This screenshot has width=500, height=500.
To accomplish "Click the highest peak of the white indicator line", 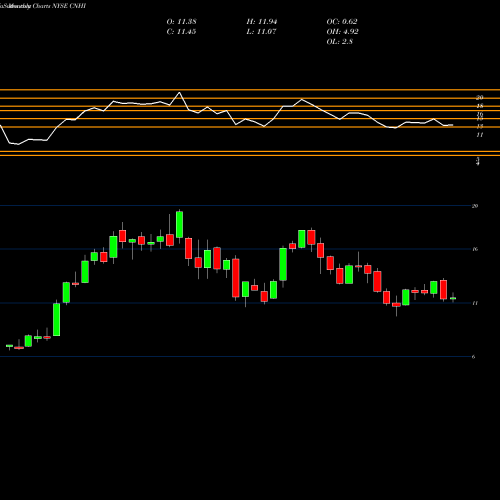I will coord(179,92).
